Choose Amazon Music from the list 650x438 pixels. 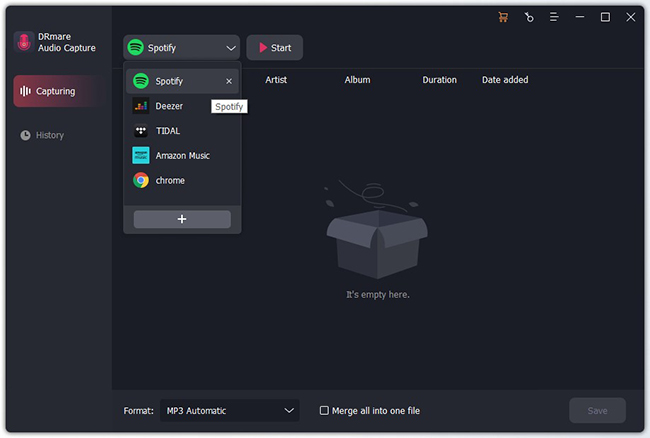(182, 155)
